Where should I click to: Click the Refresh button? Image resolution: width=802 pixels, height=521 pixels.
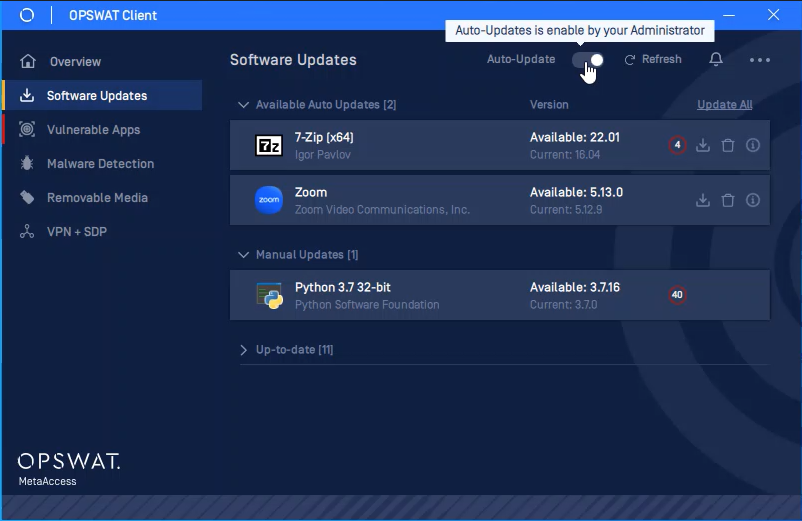pos(653,59)
